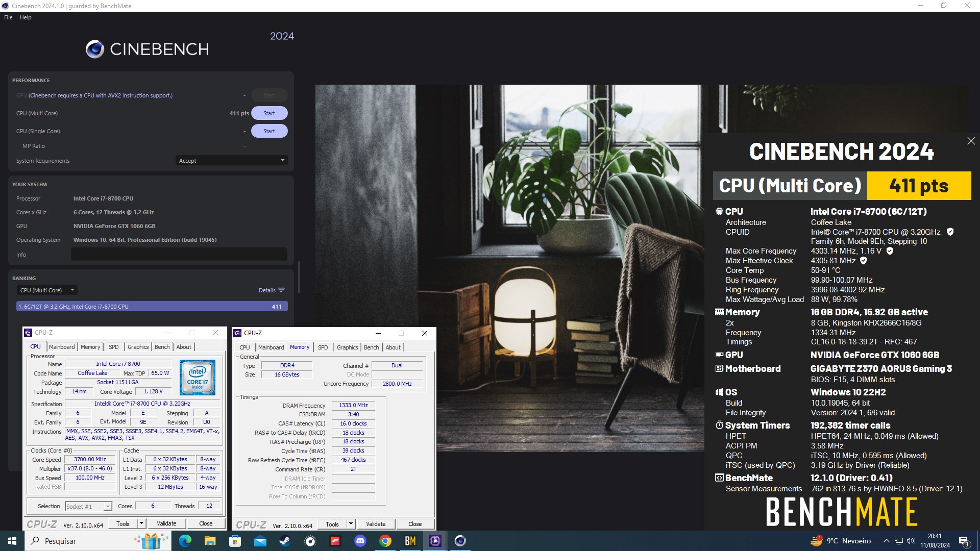The image size is (980, 551).
Task: Open SPD tab in left CPU-Z window
Action: coord(113,347)
